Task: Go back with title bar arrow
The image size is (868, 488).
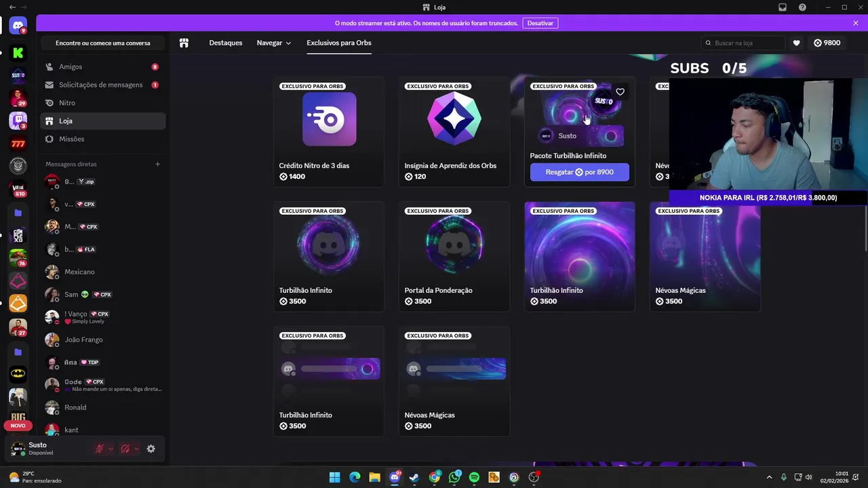Action: point(12,7)
